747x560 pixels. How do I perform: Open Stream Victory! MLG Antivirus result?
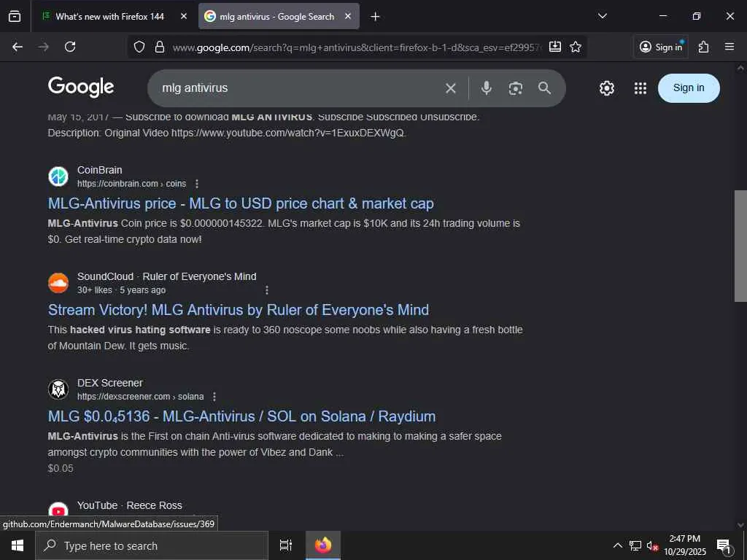click(239, 310)
